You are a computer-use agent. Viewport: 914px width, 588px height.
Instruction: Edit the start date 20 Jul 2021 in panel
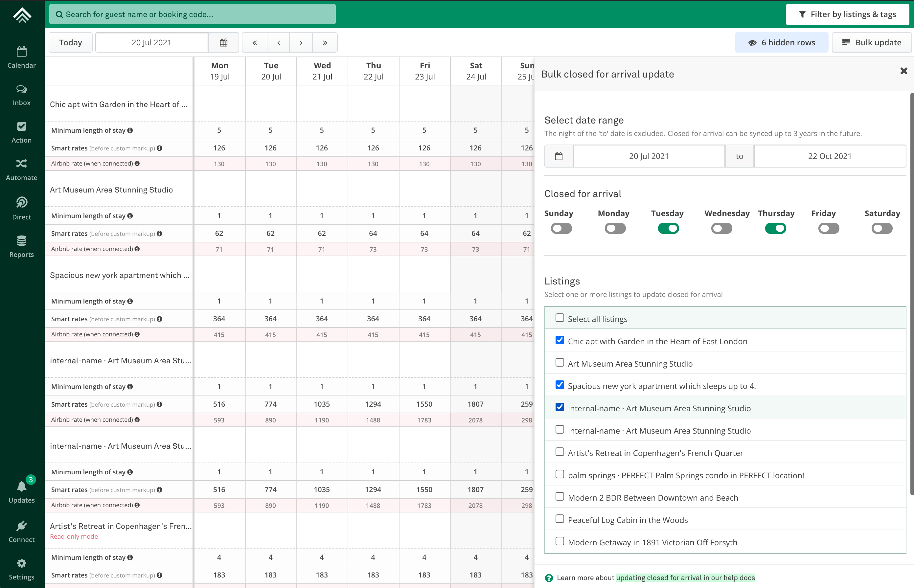[x=649, y=156]
